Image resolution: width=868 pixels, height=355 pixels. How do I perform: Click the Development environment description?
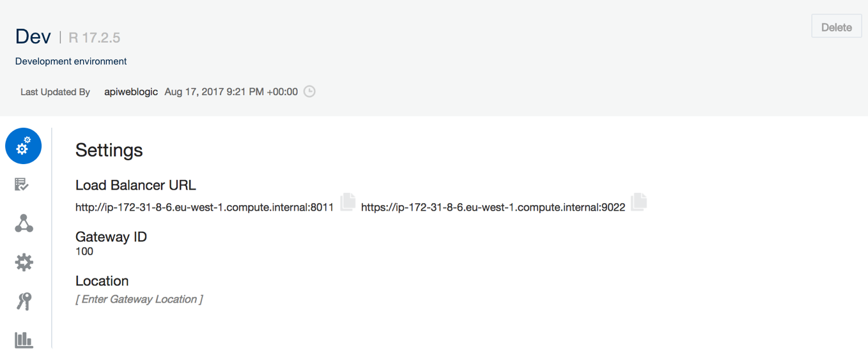pos(71,61)
